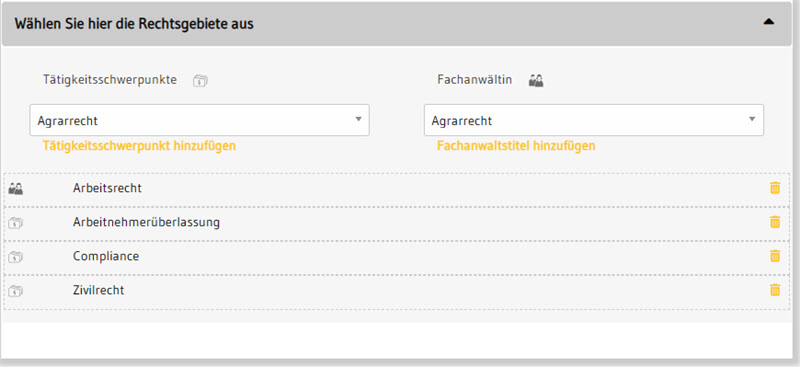The width and height of the screenshot is (800, 367).
Task: Click the Fachanwältin label
Action: click(x=474, y=80)
